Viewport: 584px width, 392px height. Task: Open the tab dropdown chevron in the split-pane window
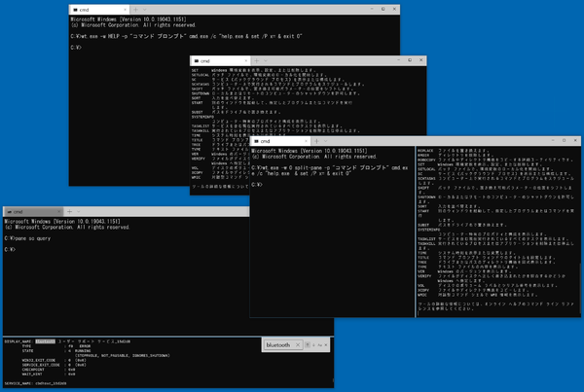click(325, 141)
